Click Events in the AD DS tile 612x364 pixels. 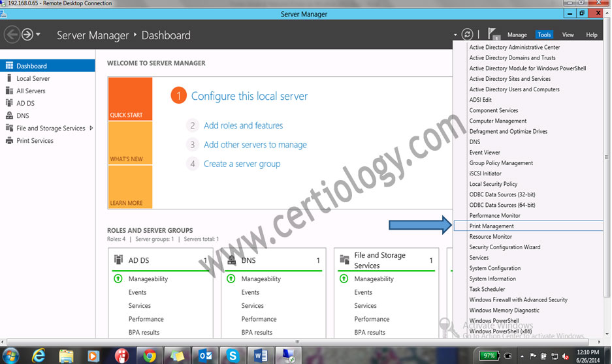(x=137, y=292)
